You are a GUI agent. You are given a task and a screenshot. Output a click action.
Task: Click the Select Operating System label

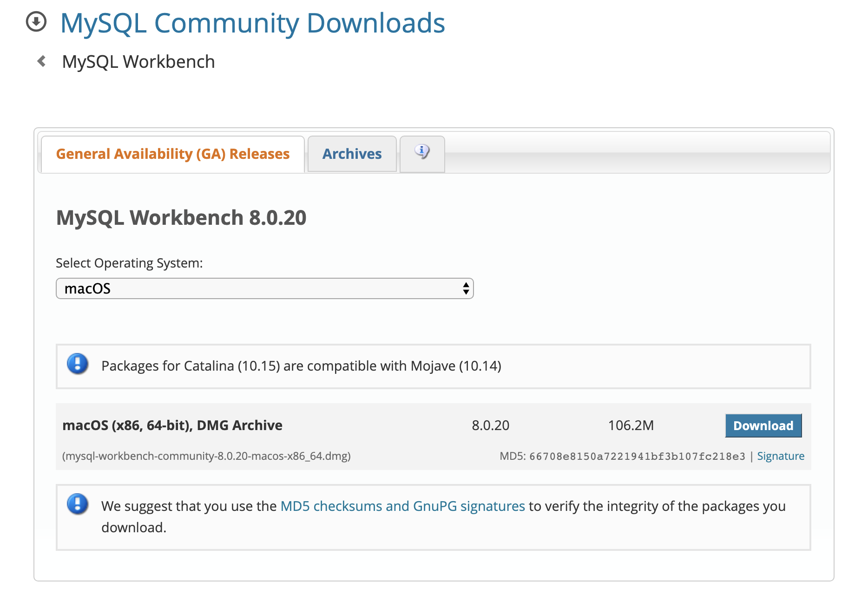[x=129, y=263]
